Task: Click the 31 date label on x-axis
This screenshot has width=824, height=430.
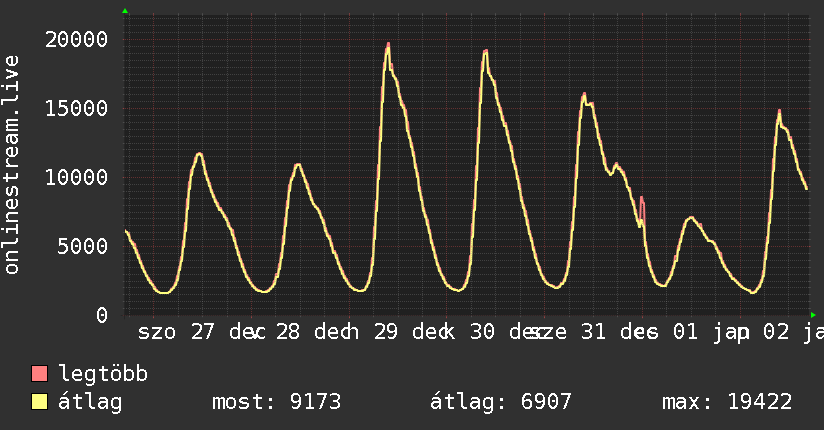Action: coord(593,332)
